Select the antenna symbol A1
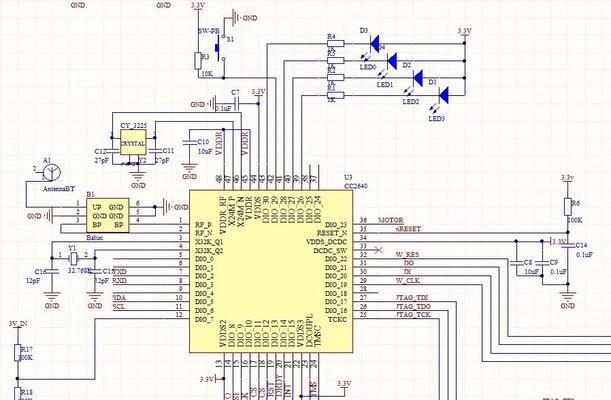 [x=51, y=172]
